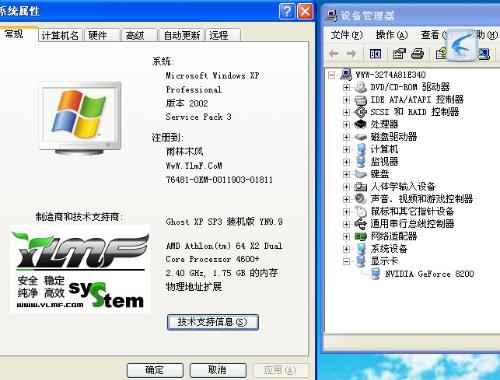The image size is (500, 380).
Task: Click the 通用串行总线控制器 USB icon
Action: (360, 223)
